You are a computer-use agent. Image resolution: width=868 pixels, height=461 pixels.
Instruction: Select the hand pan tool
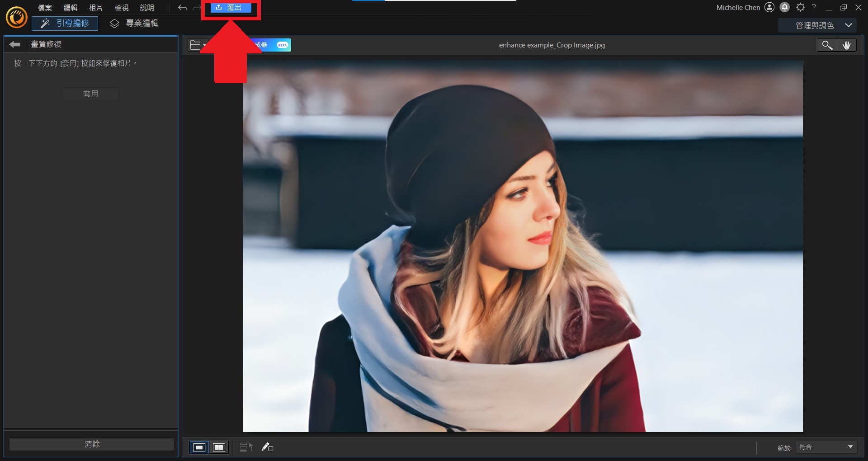[846, 45]
